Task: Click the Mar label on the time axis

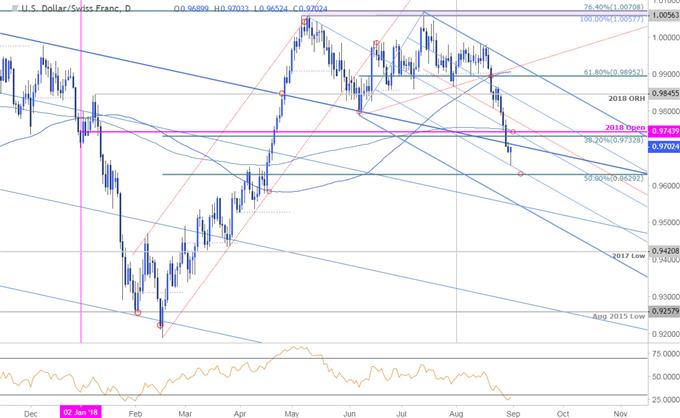Action: click(185, 414)
